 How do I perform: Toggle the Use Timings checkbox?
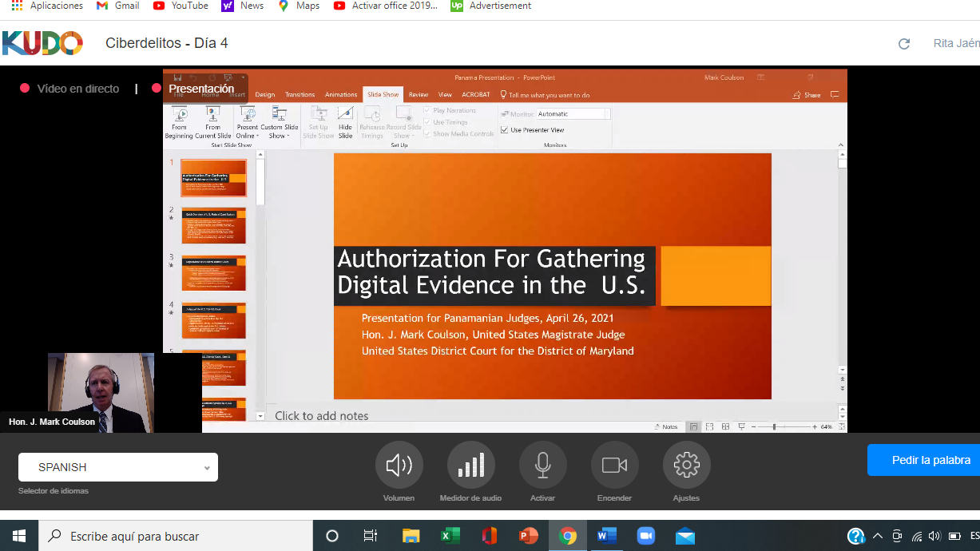coord(428,122)
